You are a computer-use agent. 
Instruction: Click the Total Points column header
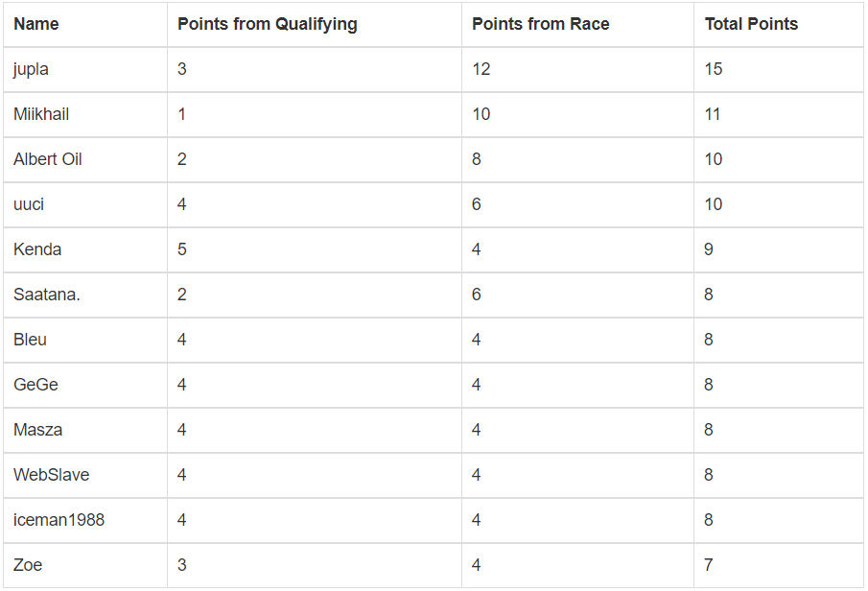[x=751, y=24]
